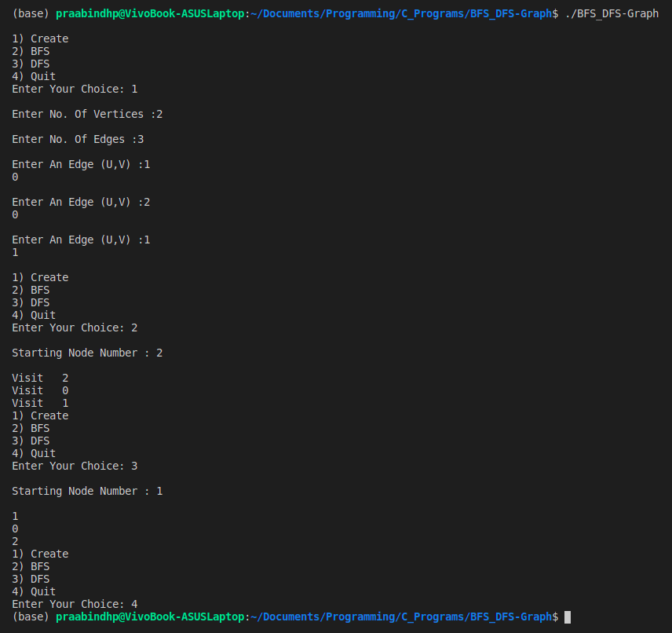The width and height of the screenshot is (672, 633).
Task: Click the "Visit 0" output line
Action: click(x=40, y=390)
